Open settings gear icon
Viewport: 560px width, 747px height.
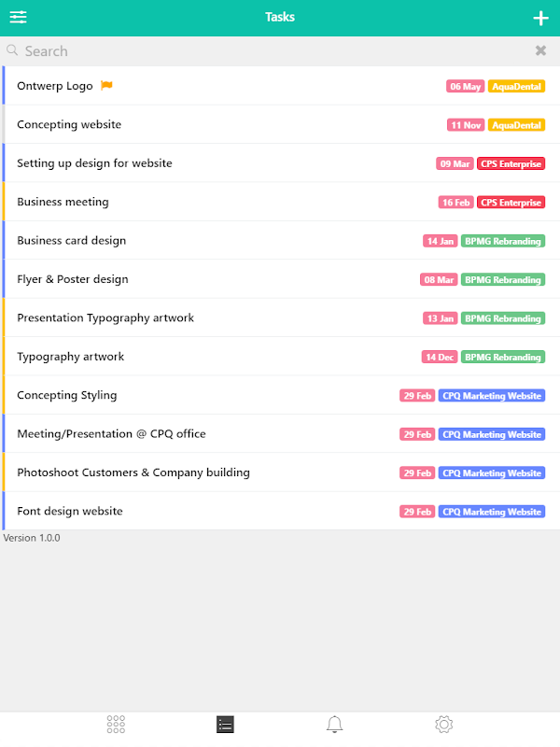[443, 724]
